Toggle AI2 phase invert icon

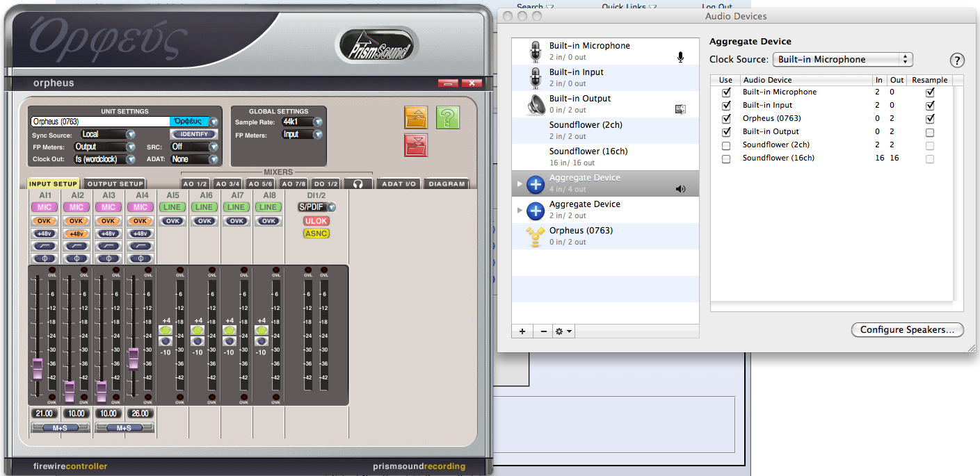[77, 258]
